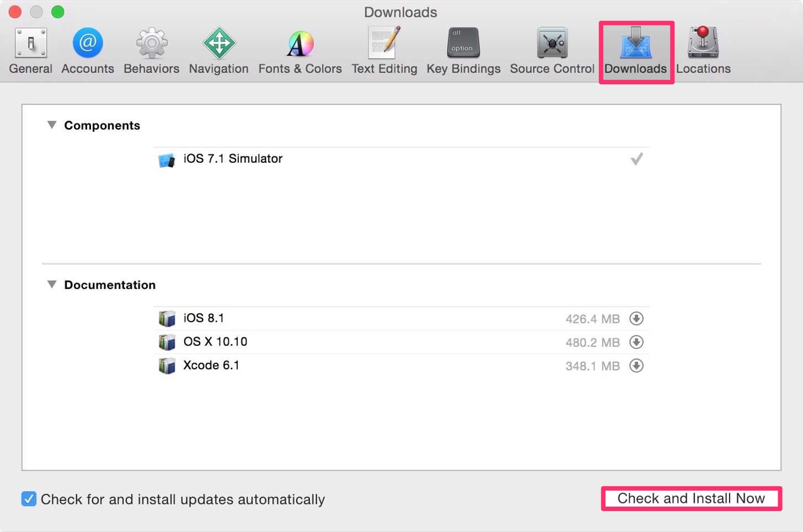Open the Source Control vault icon
Viewport: 803px width, 532px height.
pyautogui.click(x=552, y=43)
